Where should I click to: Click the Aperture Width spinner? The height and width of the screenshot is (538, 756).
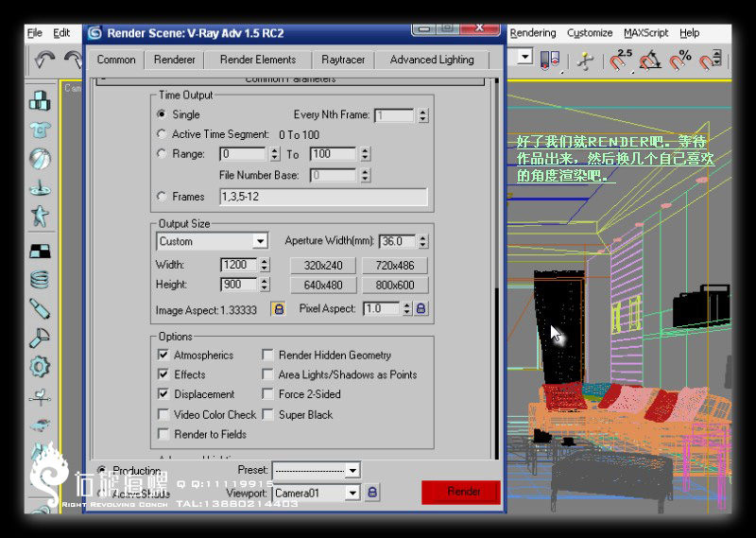click(422, 241)
